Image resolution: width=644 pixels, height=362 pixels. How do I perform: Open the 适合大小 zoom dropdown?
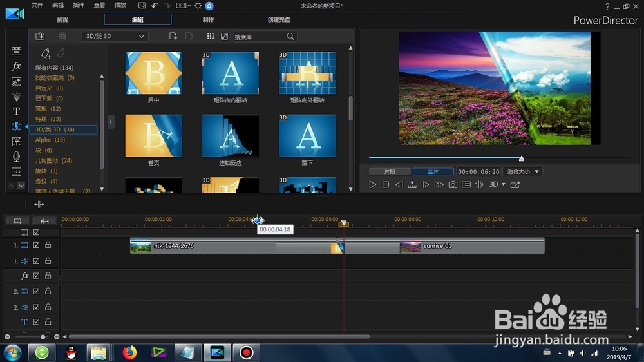click(x=522, y=171)
